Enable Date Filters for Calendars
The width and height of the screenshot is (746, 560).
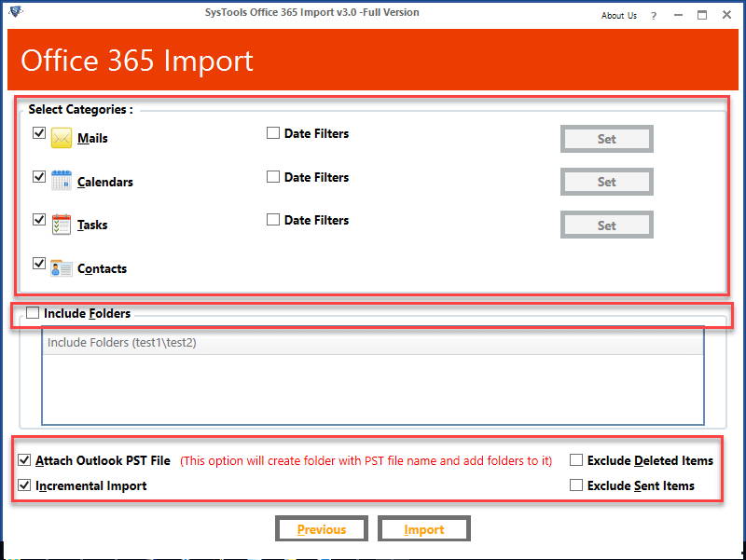click(x=273, y=176)
